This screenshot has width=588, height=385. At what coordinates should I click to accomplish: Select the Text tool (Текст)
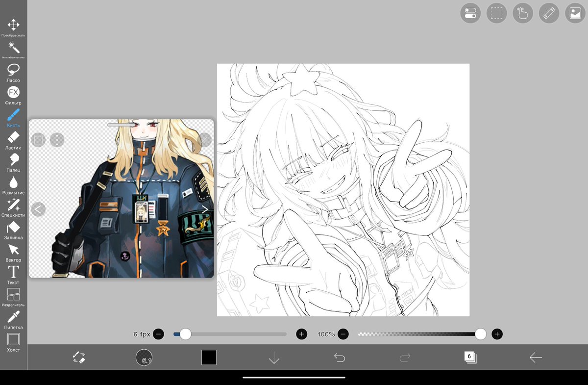pos(13,275)
